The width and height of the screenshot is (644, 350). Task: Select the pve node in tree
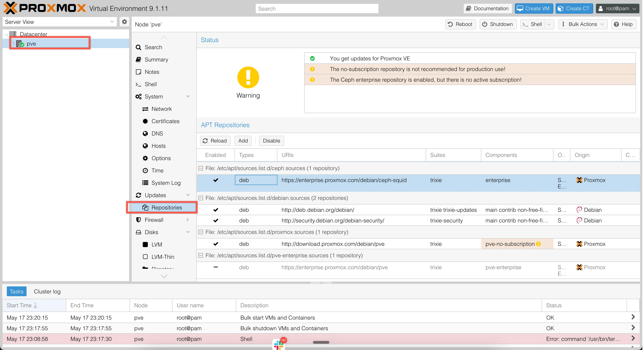66,44
